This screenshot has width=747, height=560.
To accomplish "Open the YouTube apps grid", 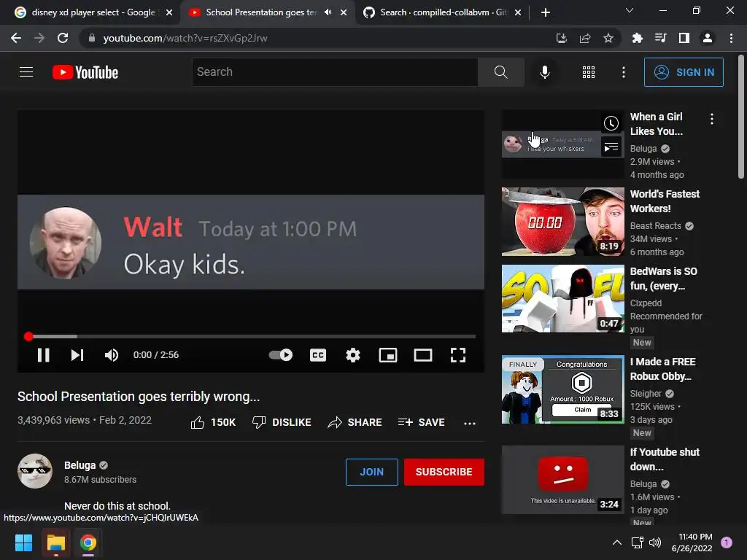I will coord(589,72).
